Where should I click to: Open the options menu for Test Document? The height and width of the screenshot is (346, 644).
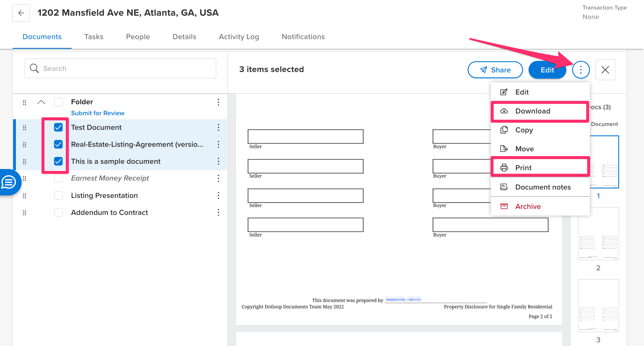pos(219,128)
